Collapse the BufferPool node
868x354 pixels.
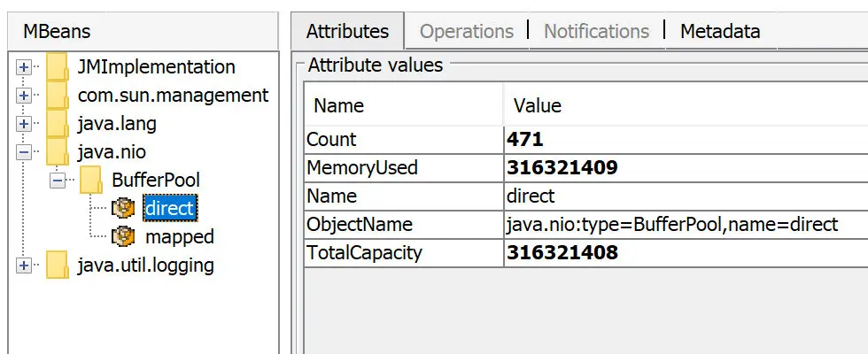[x=57, y=181]
